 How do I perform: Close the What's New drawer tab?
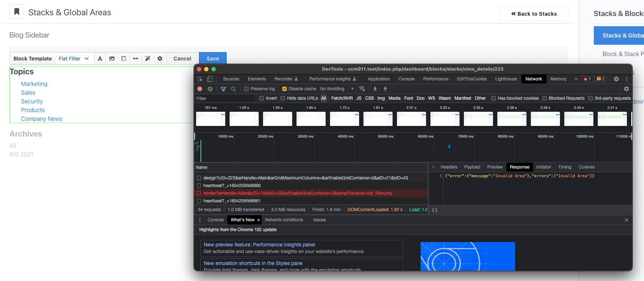click(x=258, y=220)
